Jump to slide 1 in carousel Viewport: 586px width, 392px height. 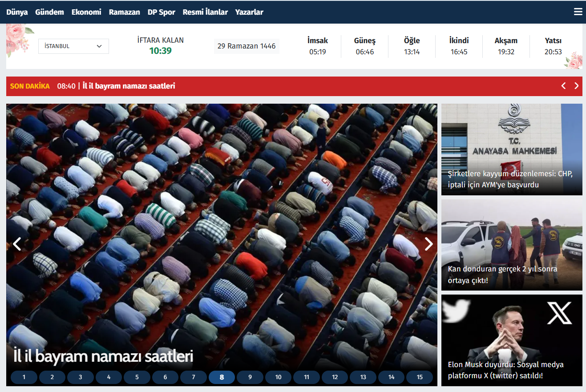[x=24, y=377]
